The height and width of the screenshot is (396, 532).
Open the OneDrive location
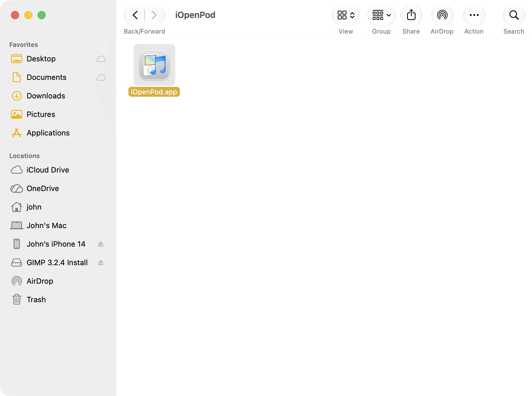[58, 188]
